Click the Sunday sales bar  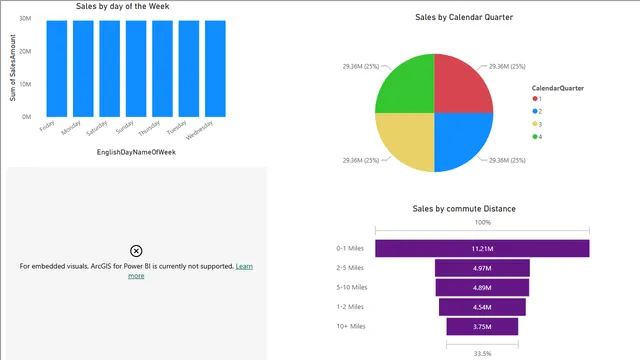[136, 69]
